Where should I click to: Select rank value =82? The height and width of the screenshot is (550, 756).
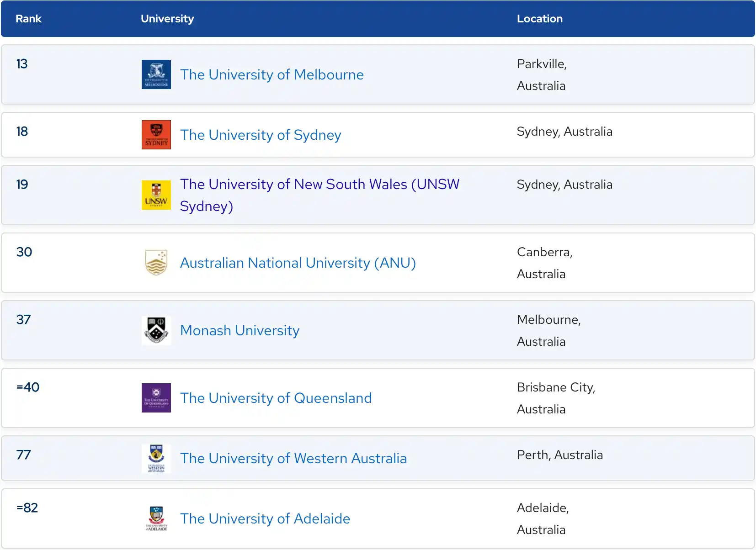[x=27, y=508]
